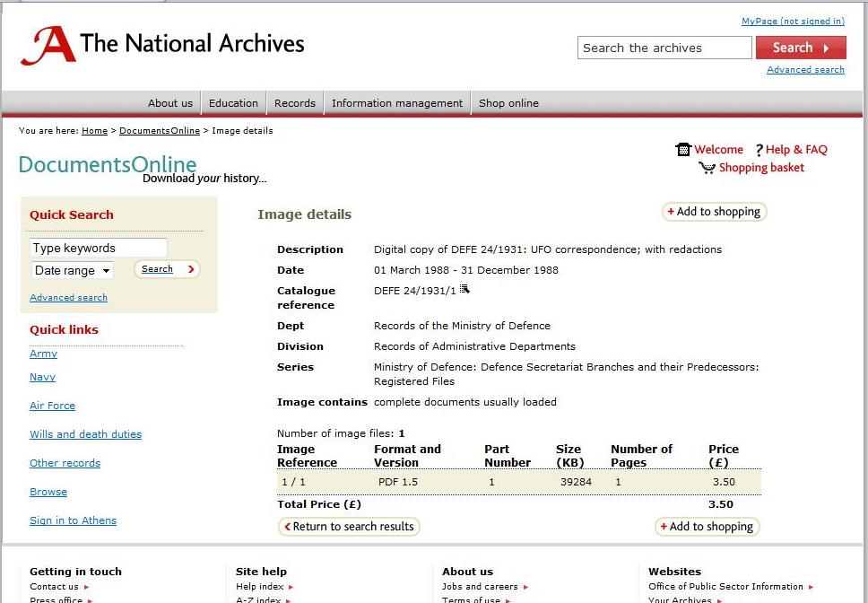Open the Shopping basket link

tap(761, 168)
